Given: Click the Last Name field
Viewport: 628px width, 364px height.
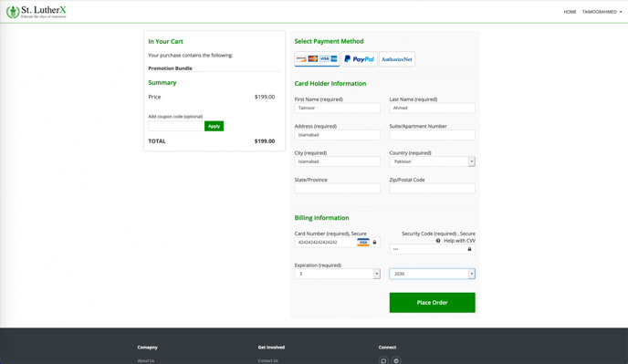Looking at the screenshot, I should click(432, 108).
